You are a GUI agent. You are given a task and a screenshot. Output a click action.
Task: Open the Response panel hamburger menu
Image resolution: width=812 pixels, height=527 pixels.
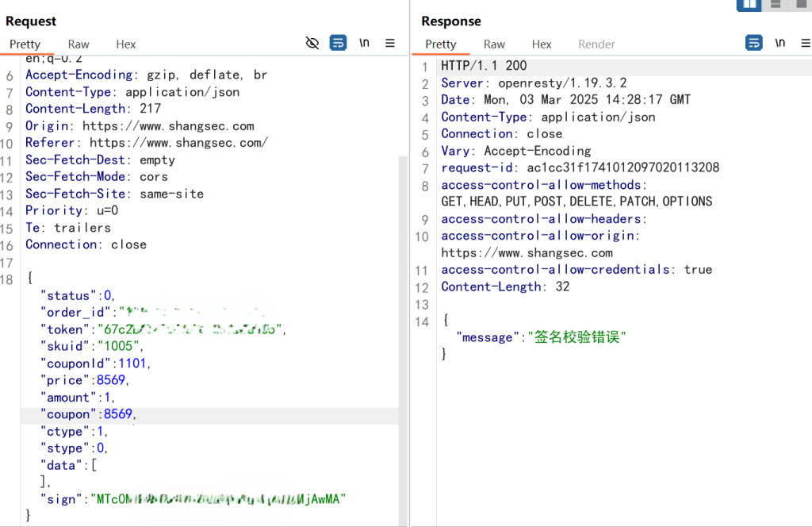pyautogui.click(x=803, y=43)
